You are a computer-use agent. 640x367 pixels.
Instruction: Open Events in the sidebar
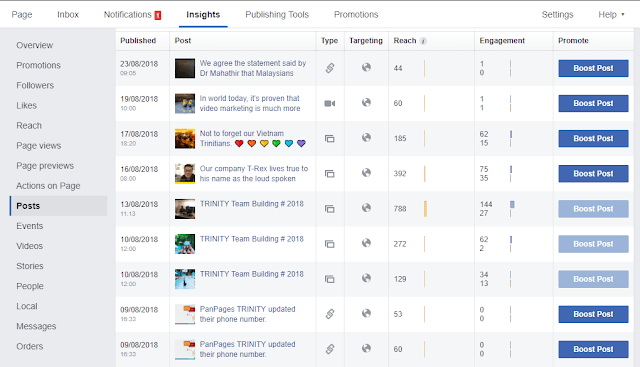coord(29,226)
